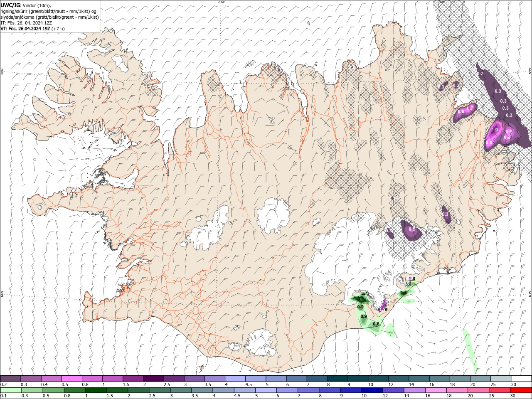532x399 pixels.
Task: Click the navy blue 10 swatch in rain scale
Action: (372, 390)
